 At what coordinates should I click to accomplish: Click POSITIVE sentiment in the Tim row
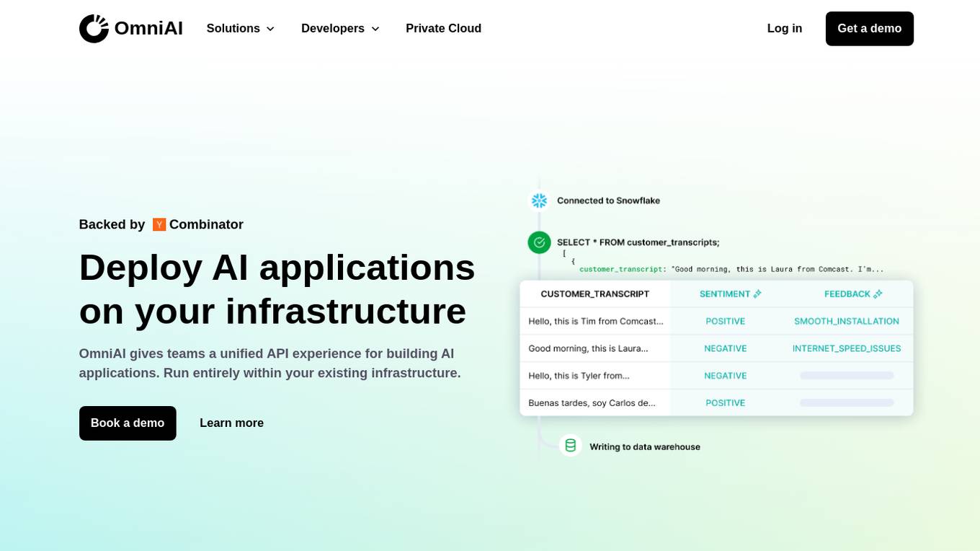725,322
